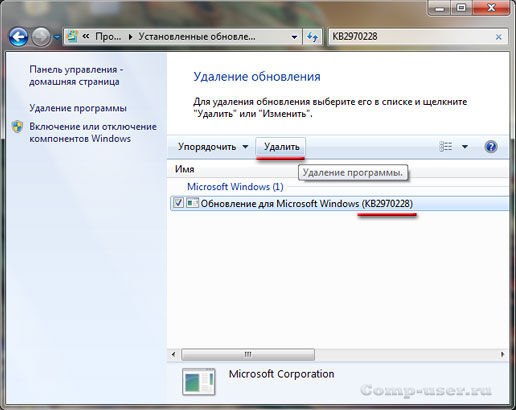The width and height of the screenshot is (516, 410).
Task: Maximize the window
Action: click(461, 8)
